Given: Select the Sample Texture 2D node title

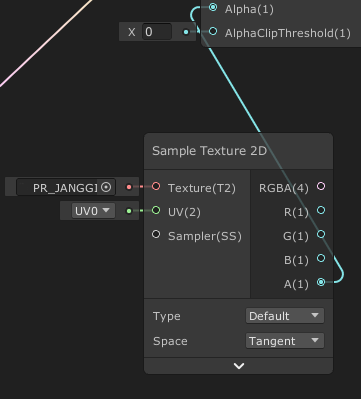Looking at the screenshot, I should pyautogui.click(x=209, y=151).
